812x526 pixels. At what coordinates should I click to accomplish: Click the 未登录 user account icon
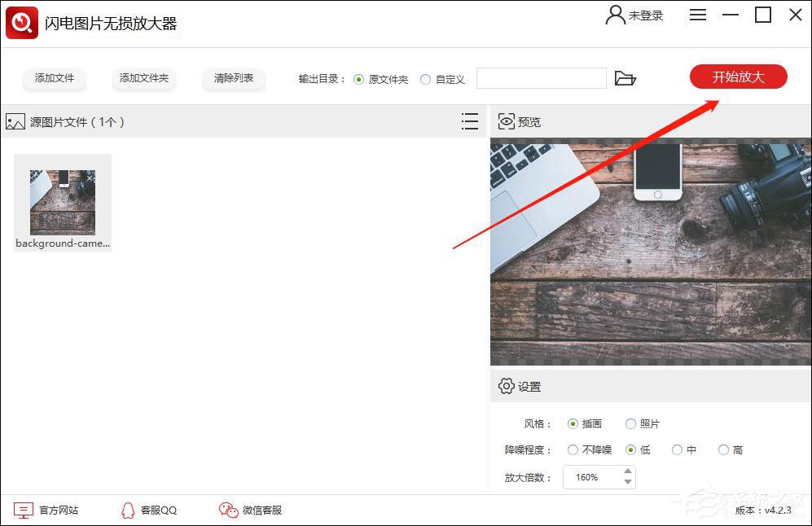pos(615,15)
